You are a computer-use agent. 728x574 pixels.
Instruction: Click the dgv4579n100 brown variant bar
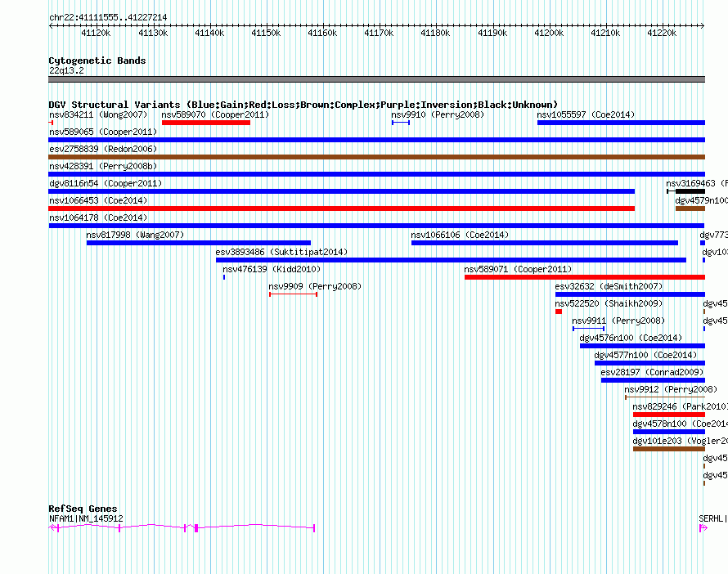(x=690, y=209)
